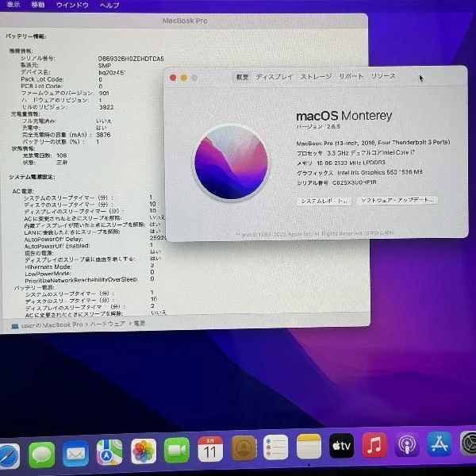Screen dimensions: 476x476
Task: Launch Apple TV from the Dock
Action: tap(341, 445)
